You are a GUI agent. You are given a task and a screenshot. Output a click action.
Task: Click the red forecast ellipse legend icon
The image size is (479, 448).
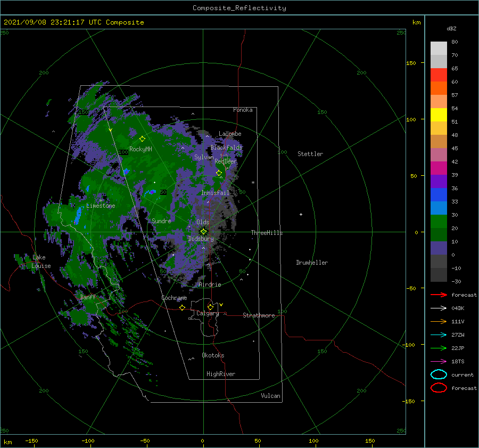(439, 388)
